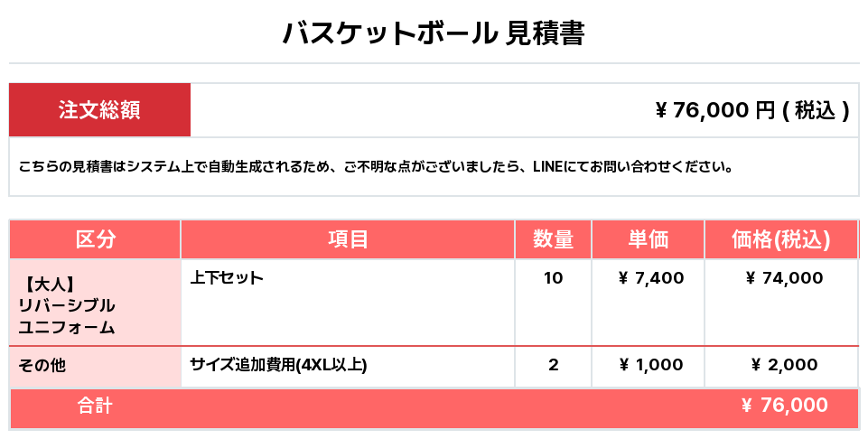Click the その他 category cell
Image resolution: width=868 pixels, height=439 pixels.
(95, 367)
